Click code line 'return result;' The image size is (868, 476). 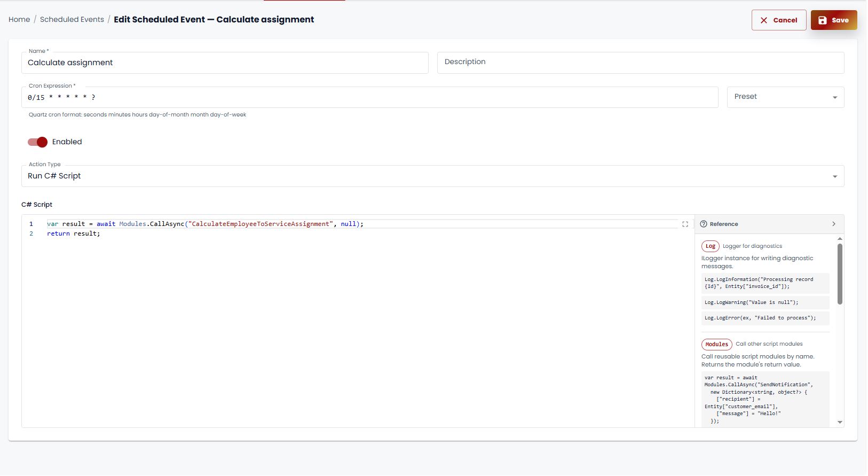[x=73, y=233]
